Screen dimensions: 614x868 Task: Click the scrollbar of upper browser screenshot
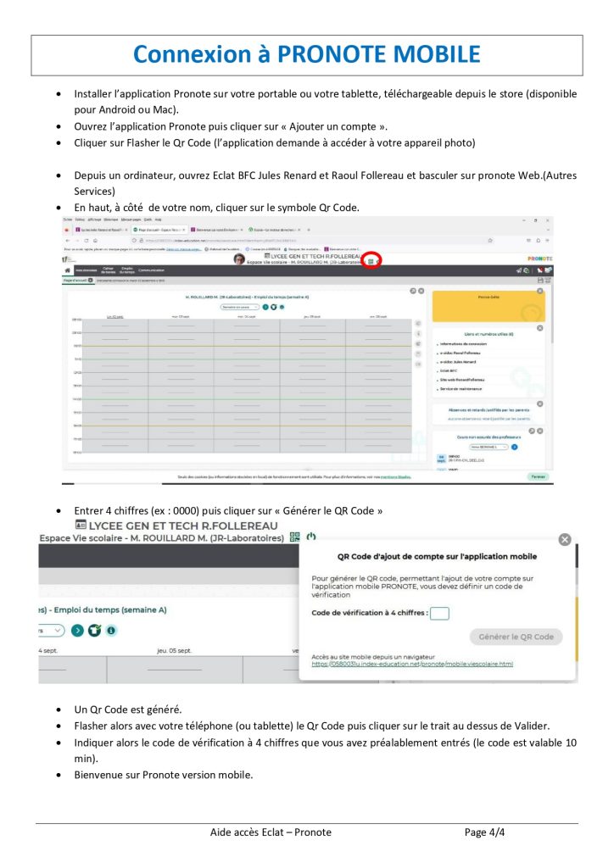552,315
